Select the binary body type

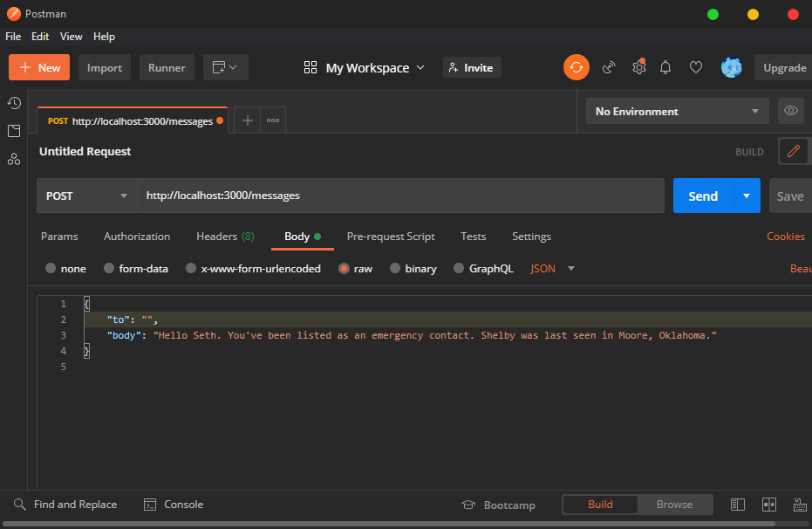tap(395, 268)
